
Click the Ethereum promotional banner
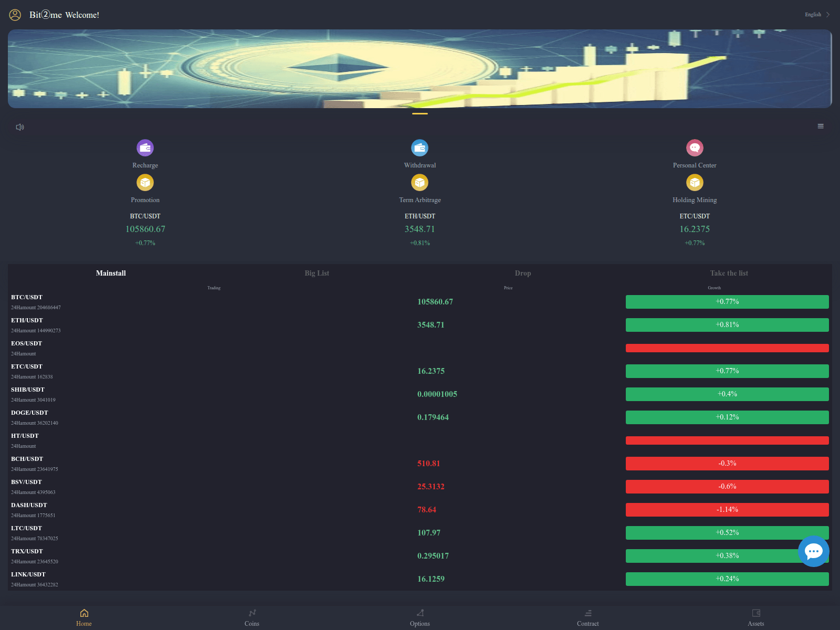click(x=420, y=69)
